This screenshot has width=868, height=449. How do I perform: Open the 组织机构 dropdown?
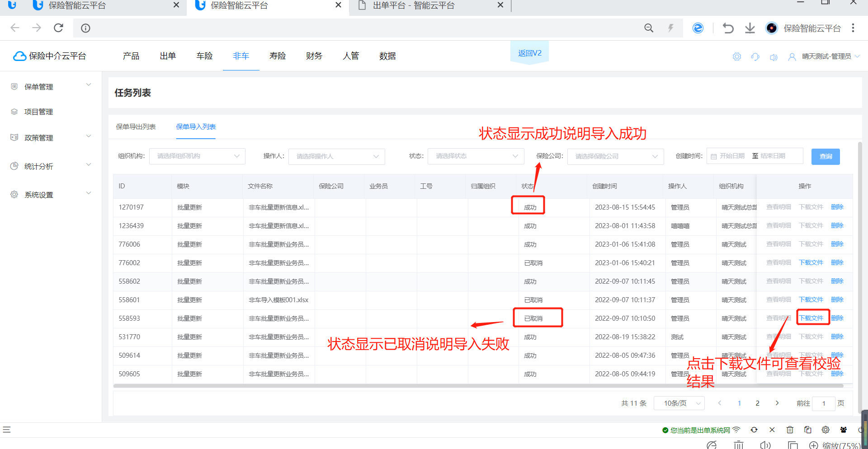coord(197,156)
